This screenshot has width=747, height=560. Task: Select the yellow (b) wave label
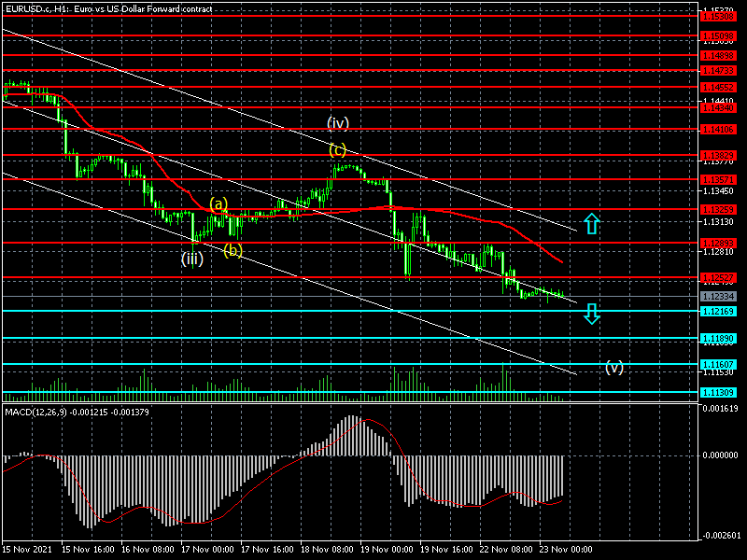pyautogui.click(x=233, y=249)
